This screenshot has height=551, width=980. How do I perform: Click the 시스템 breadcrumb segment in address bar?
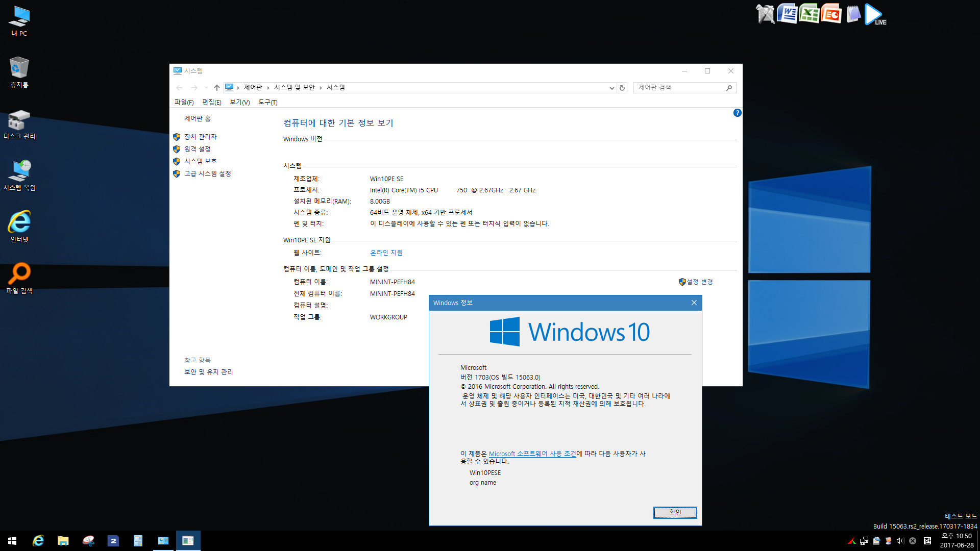pyautogui.click(x=336, y=88)
